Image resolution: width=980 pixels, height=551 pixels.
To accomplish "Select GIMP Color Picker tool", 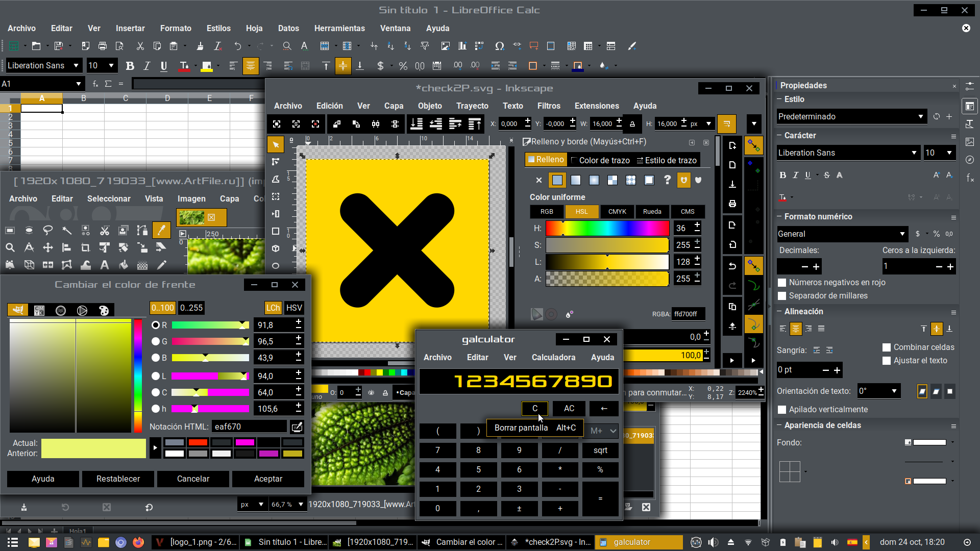I will (x=161, y=230).
